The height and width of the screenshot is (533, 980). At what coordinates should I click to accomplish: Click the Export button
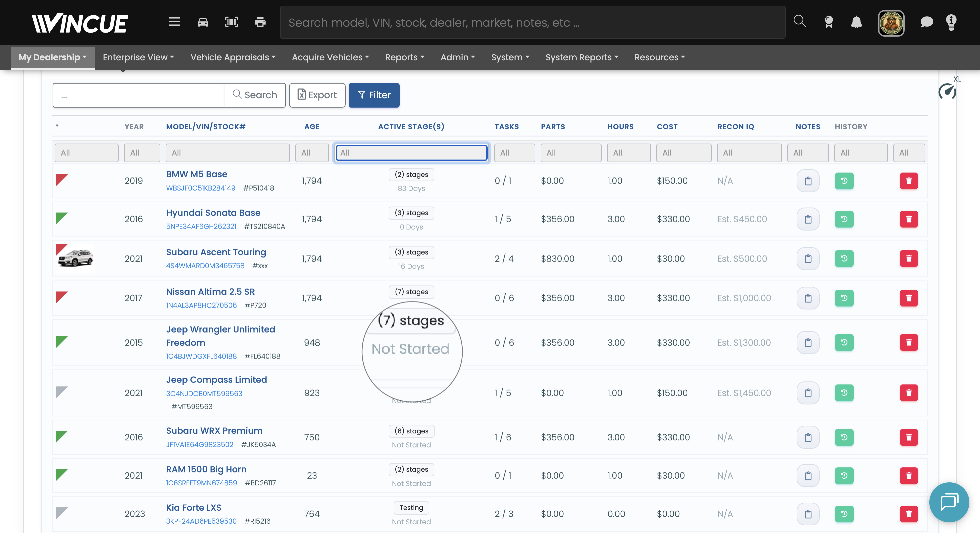317,95
